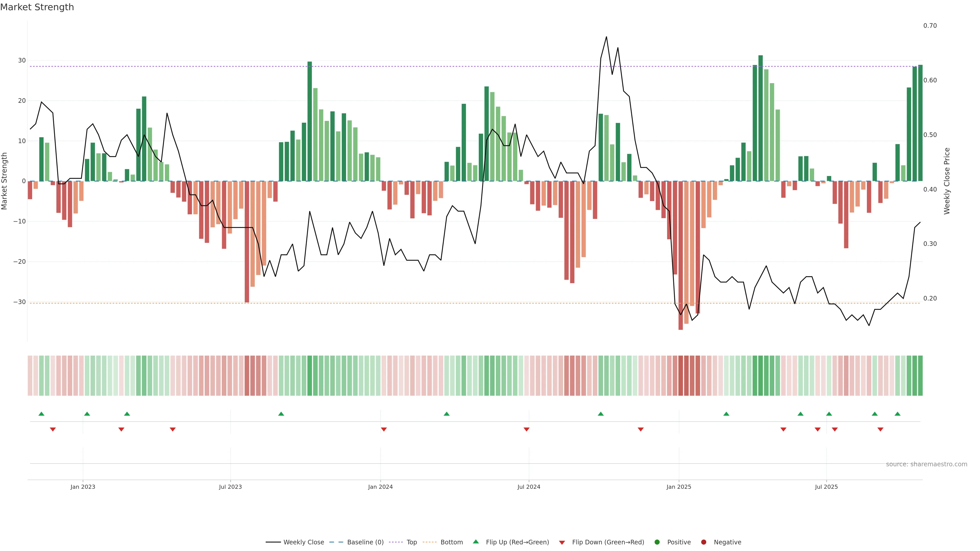Click the Jul 2025 x-axis label

[x=826, y=487]
